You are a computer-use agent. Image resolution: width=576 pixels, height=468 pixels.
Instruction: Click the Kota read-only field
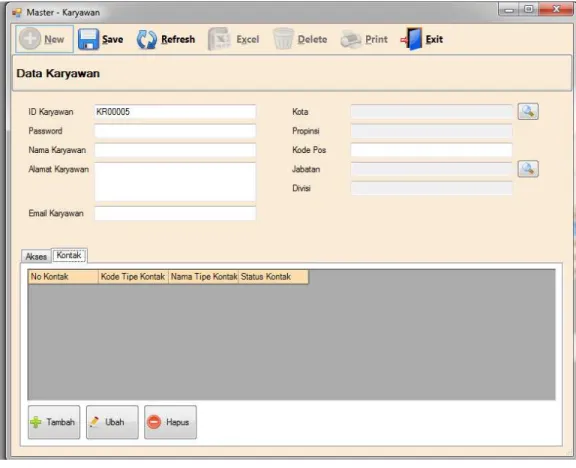click(x=431, y=111)
